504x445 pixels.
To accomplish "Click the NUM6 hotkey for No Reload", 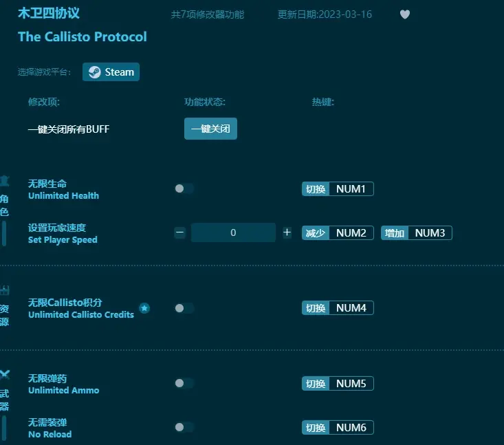I will pyautogui.click(x=351, y=428).
